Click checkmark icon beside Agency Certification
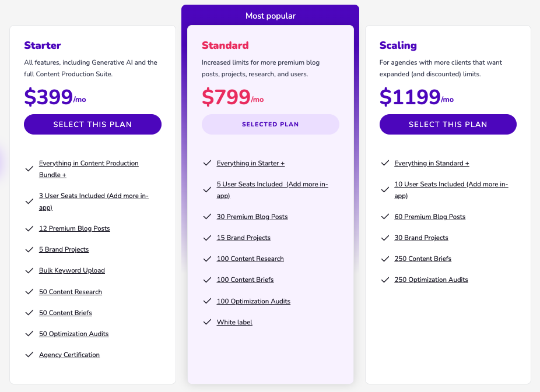Viewport: 540px width, 392px height. click(29, 355)
